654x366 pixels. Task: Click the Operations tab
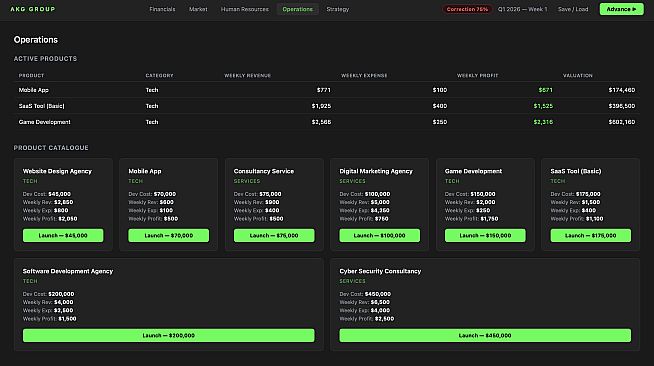coord(297,9)
